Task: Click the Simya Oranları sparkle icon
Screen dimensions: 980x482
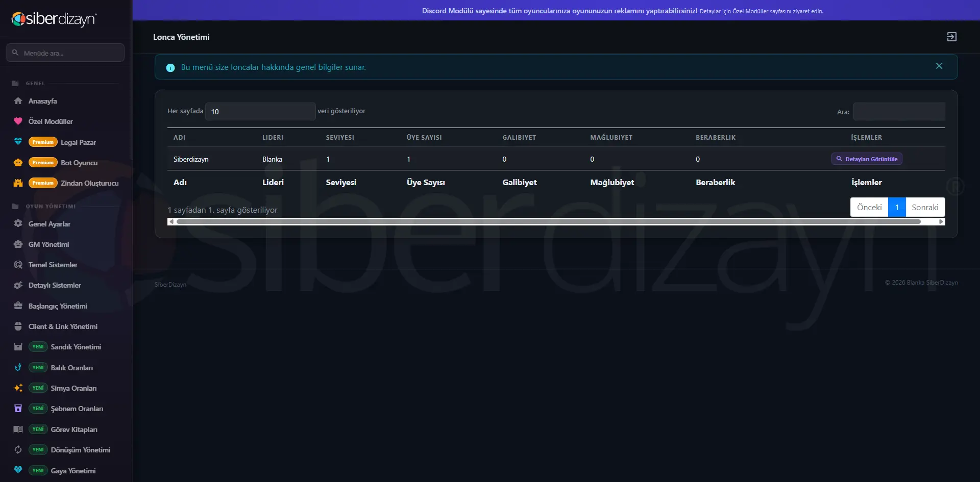Action: click(x=18, y=388)
